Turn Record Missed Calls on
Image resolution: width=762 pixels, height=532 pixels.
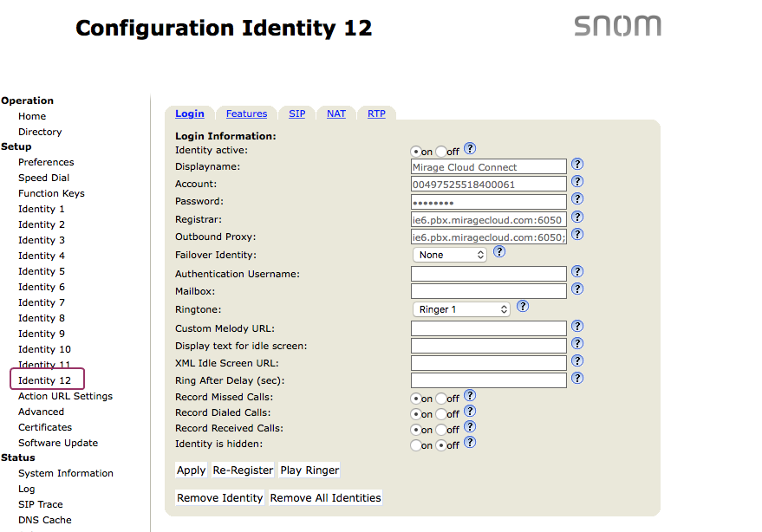pyautogui.click(x=416, y=399)
